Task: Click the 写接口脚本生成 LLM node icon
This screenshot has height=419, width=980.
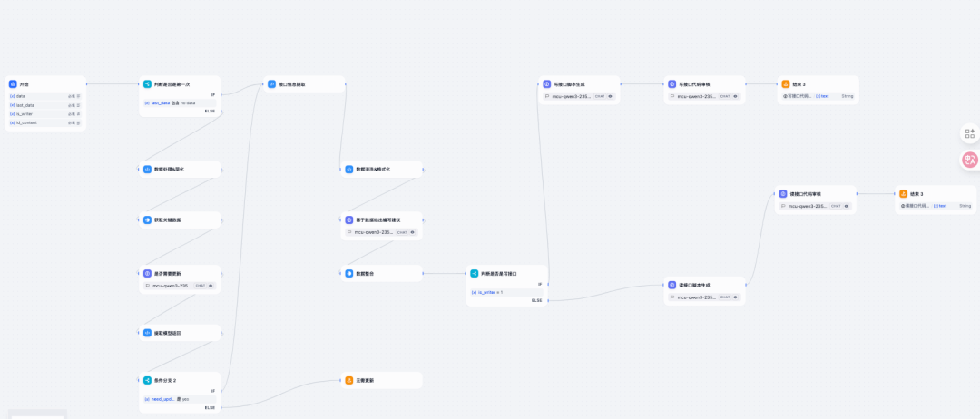Action: 547,83
